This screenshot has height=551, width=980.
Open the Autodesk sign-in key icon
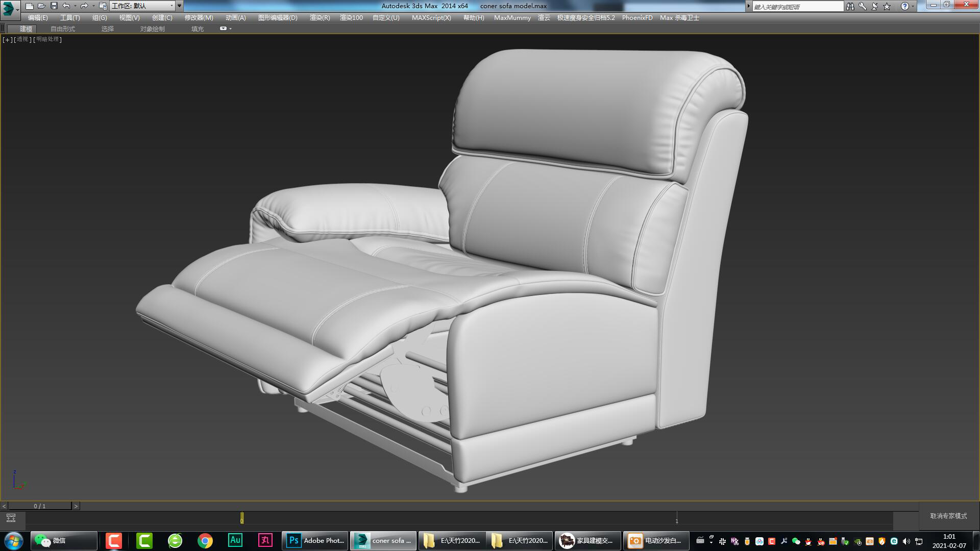click(862, 6)
